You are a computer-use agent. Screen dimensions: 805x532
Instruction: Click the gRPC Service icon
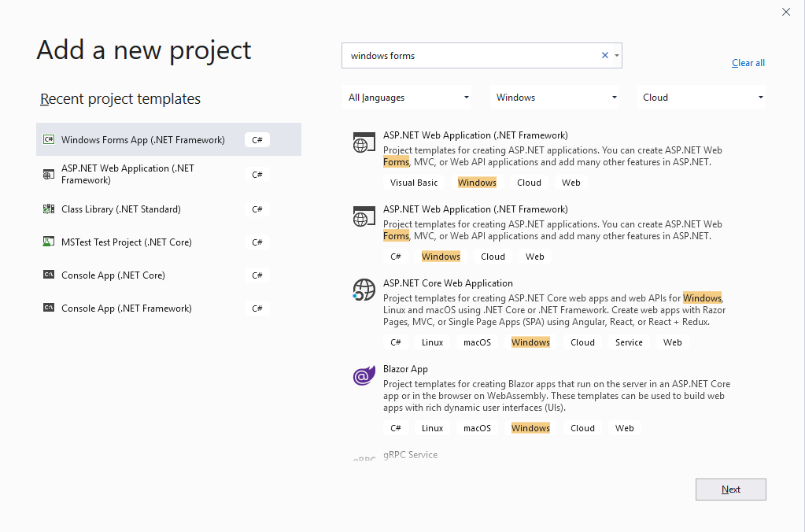[x=363, y=457]
